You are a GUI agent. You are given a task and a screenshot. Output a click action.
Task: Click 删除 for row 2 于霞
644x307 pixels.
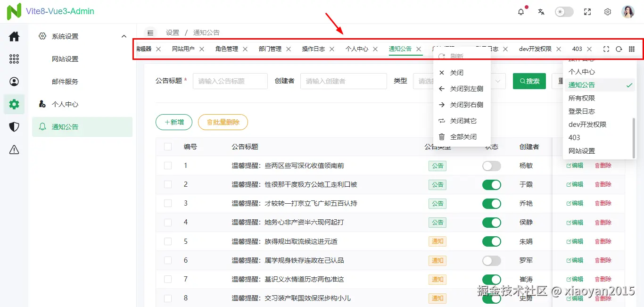point(603,184)
